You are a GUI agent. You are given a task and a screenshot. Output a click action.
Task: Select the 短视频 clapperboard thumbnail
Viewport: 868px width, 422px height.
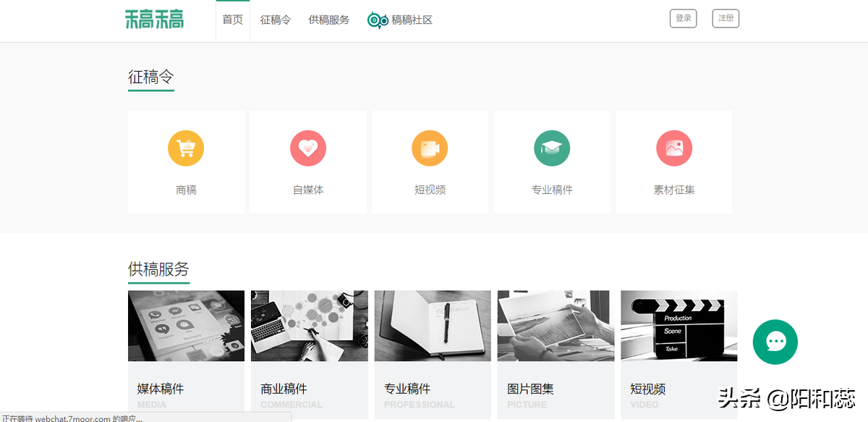(678, 326)
